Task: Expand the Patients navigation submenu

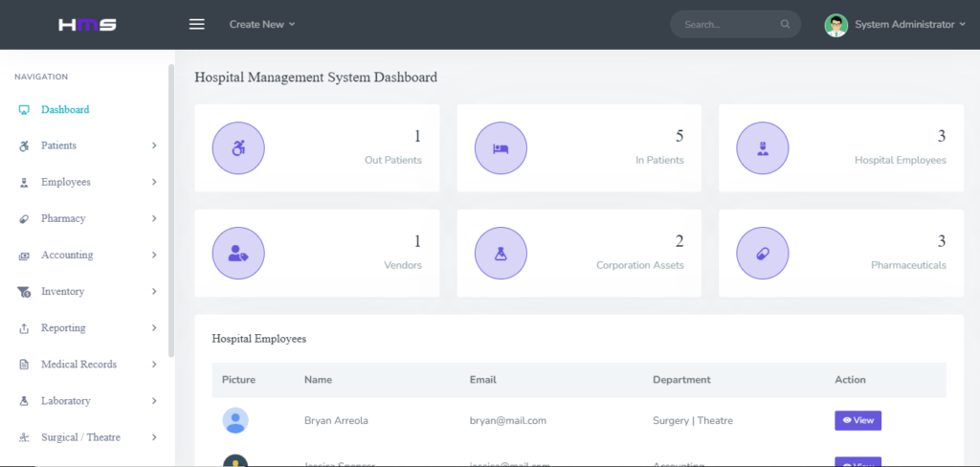Action: pos(154,145)
